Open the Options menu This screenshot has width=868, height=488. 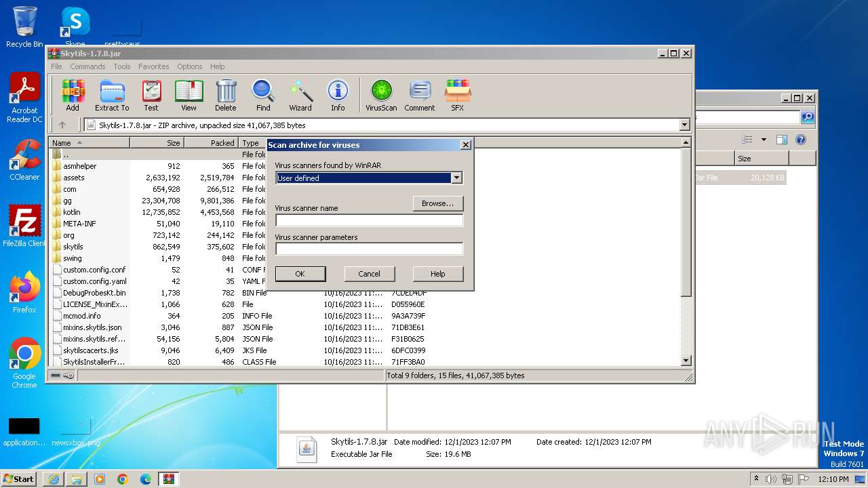click(190, 66)
